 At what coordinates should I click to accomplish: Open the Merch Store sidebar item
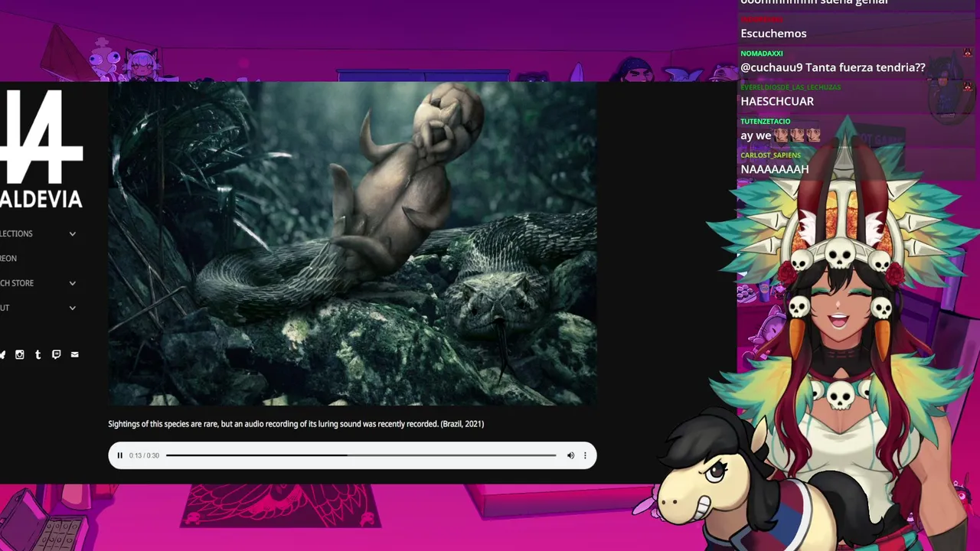click(17, 283)
